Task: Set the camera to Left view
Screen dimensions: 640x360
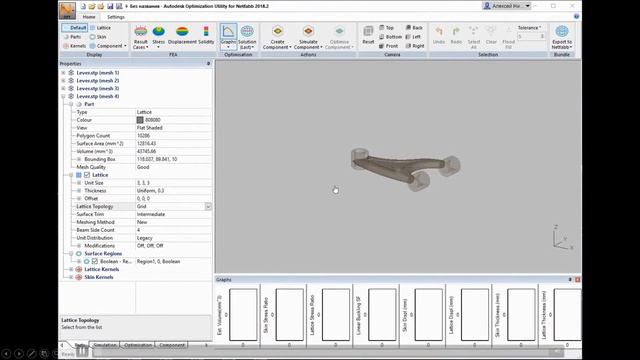Action: [x=413, y=37]
